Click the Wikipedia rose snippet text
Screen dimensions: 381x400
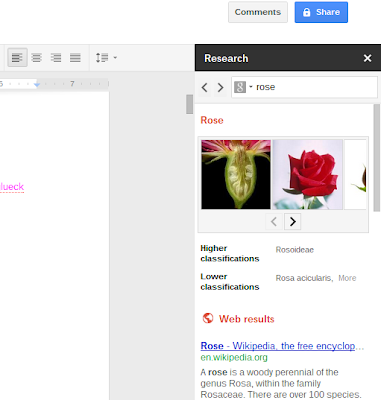coord(281,383)
